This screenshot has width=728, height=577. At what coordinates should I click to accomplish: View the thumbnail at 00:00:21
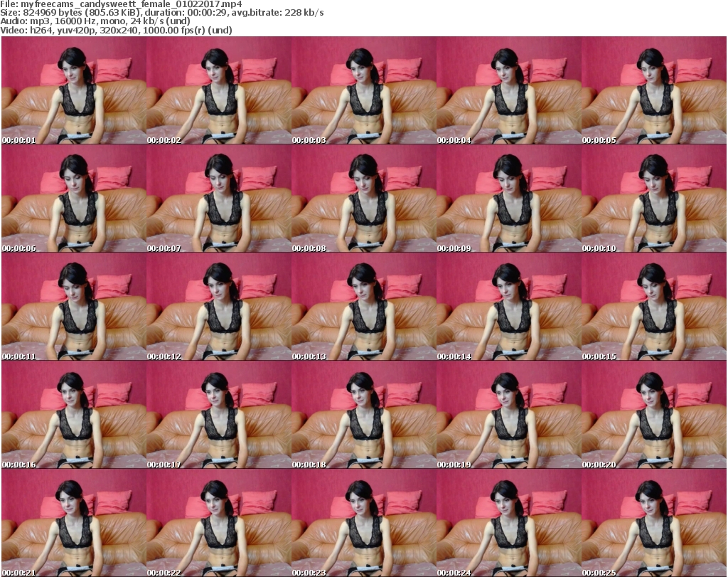[74, 523]
